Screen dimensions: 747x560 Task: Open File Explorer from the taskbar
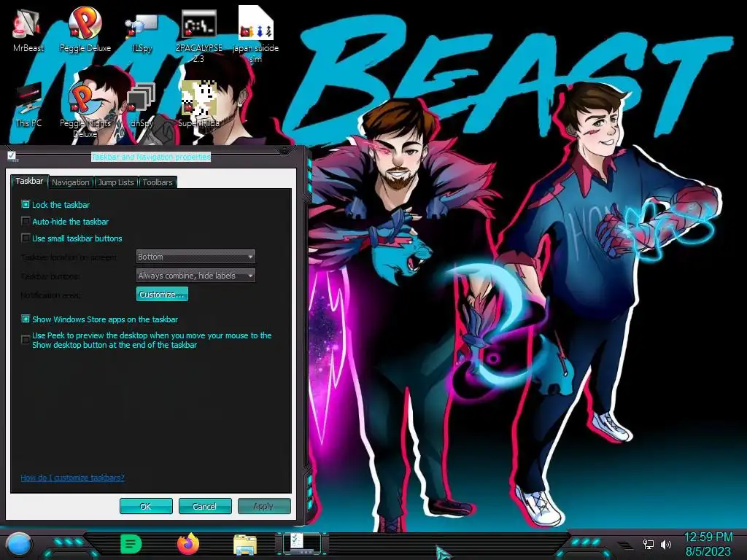click(x=245, y=545)
